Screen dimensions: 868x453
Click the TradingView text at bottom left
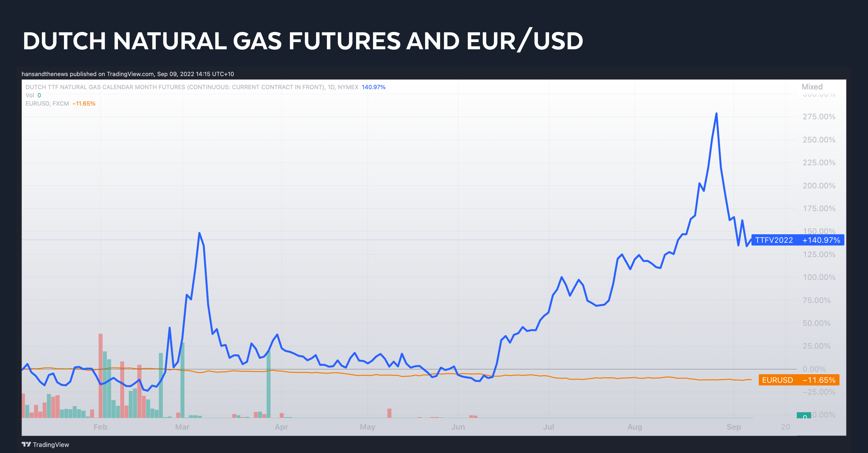(51, 444)
